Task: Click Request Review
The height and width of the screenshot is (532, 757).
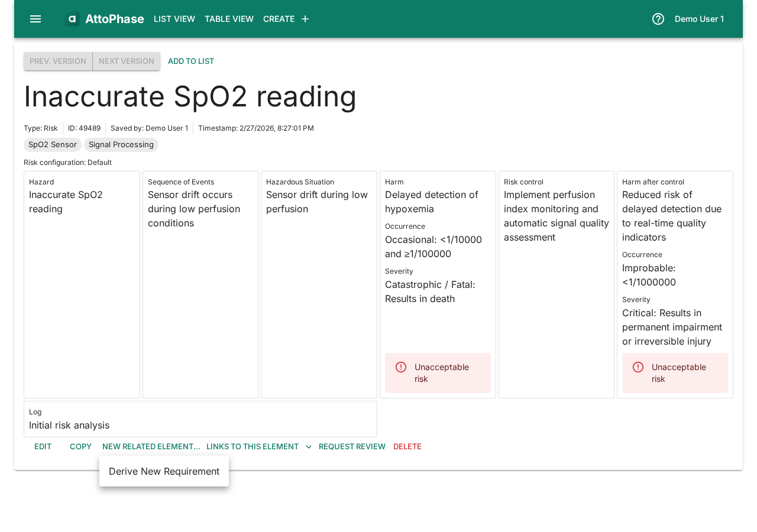Action: pos(352,447)
